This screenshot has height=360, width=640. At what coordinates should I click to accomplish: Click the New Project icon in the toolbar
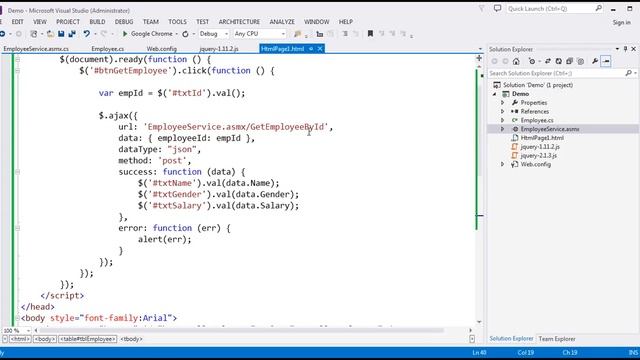click(x=34, y=34)
